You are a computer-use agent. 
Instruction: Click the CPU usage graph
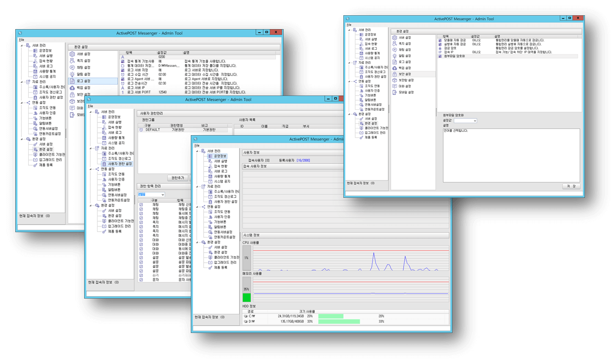(351, 258)
